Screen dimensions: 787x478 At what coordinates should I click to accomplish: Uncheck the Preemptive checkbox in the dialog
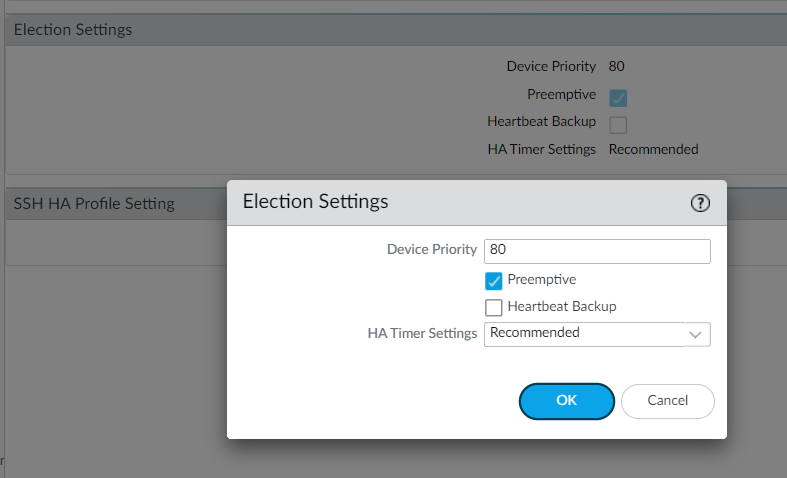pyautogui.click(x=493, y=281)
